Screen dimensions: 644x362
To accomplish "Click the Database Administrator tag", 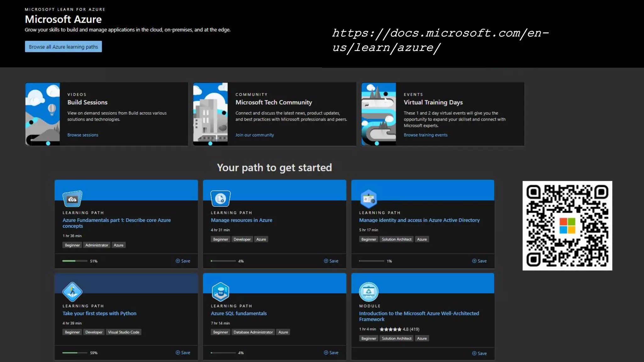I will click(253, 332).
